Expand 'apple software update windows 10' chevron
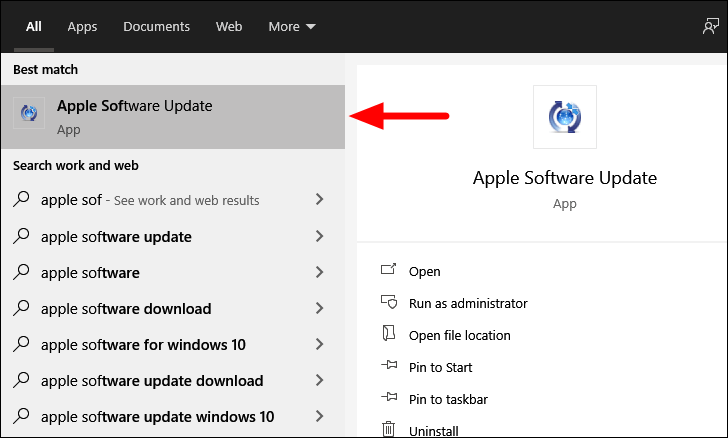This screenshot has width=728, height=438. coord(319,416)
